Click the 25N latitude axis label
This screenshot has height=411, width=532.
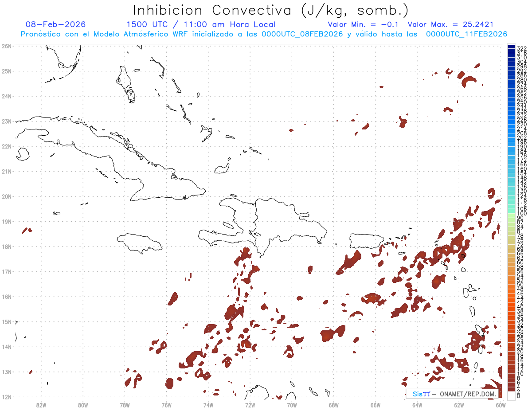(6, 71)
